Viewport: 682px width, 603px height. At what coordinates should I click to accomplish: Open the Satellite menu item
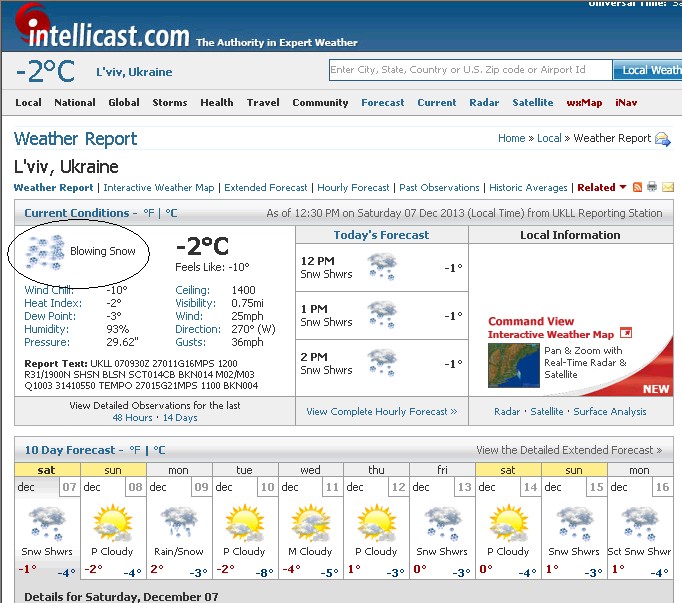[x=532, y=102]
